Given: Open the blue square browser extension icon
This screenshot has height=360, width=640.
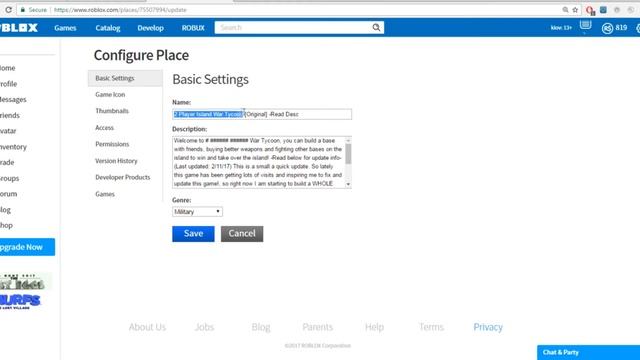Looking at the screenshot, I should tap(603, 10).
